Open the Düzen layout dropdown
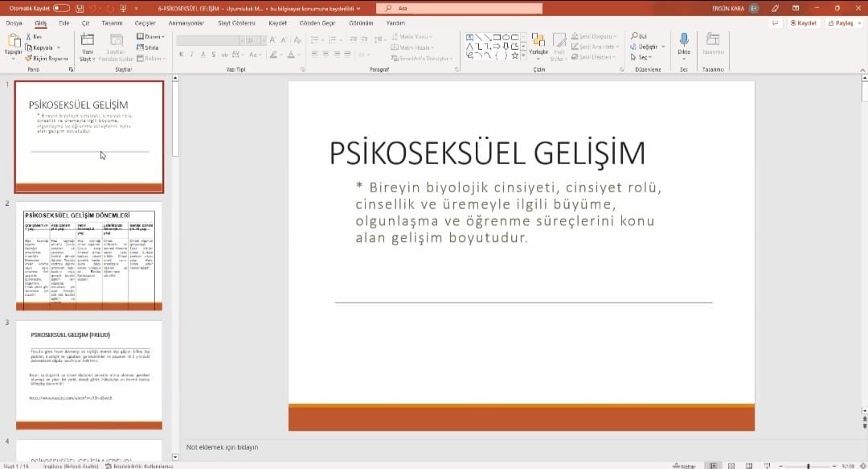Image resolution: width=868 pixels, height=469 pixels. (150, 36)
